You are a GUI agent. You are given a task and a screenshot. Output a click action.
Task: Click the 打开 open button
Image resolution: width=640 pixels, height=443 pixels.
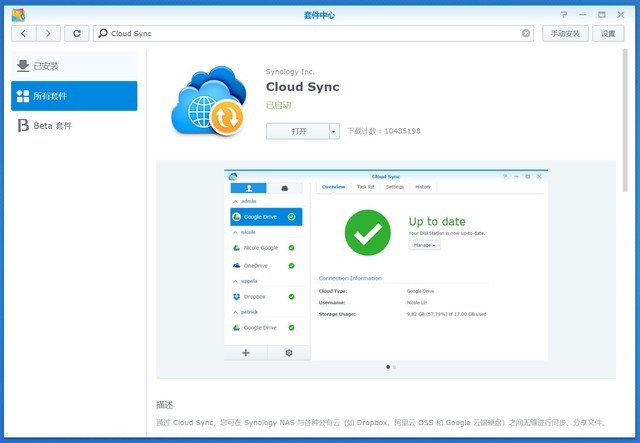click(x=298, y=131)
